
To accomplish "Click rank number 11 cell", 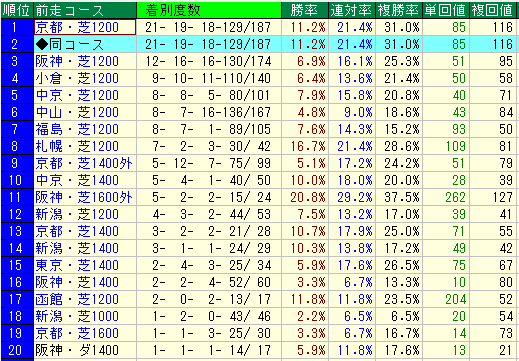I will pyautogui.click(x=17, y=197).
